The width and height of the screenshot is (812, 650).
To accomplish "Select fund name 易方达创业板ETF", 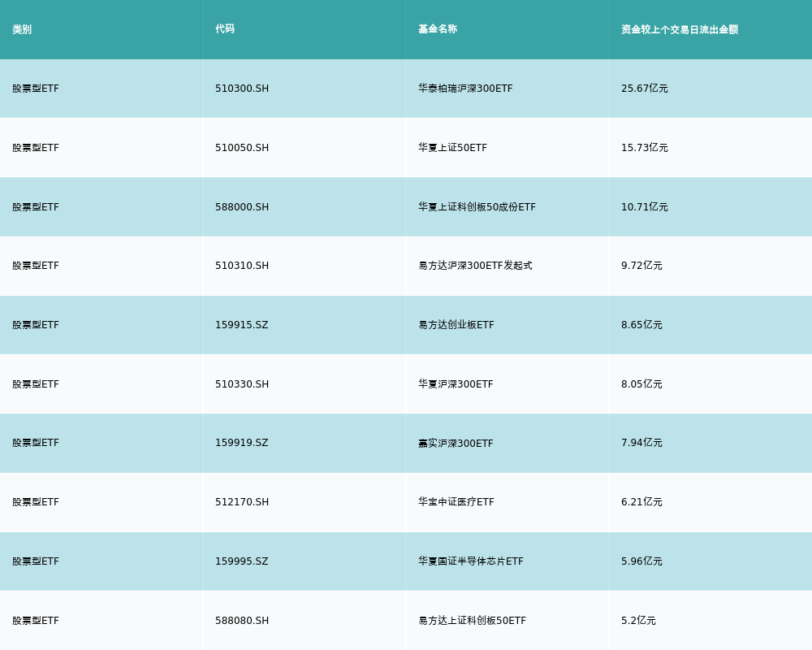I will (456, 325).
